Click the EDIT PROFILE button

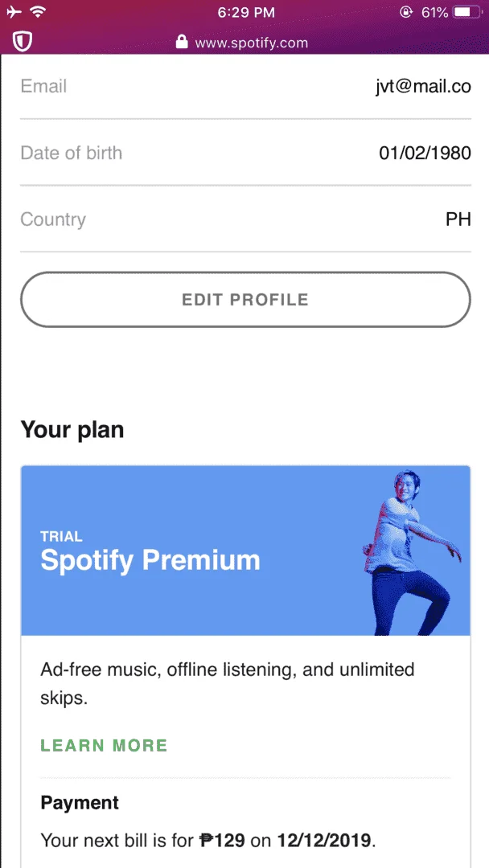245,300
